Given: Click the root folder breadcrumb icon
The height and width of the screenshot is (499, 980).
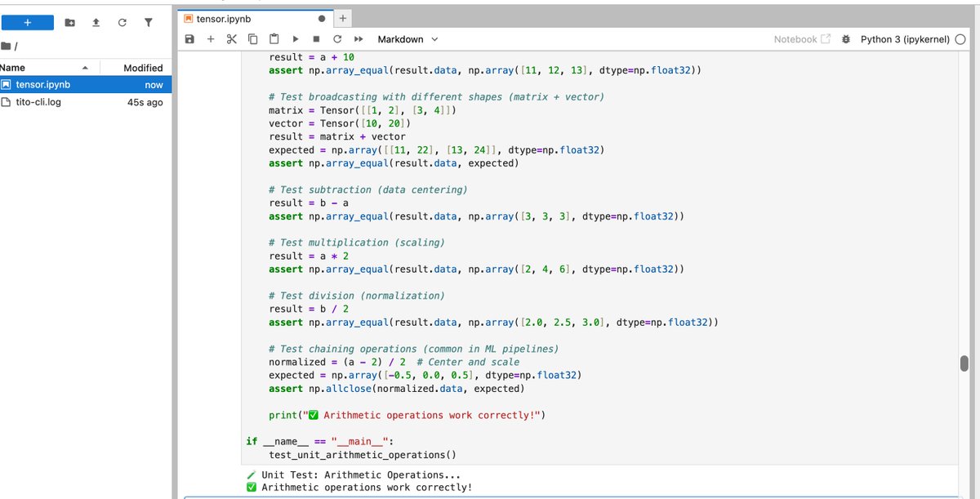Looking at the screenshot, I should (7, 47).
